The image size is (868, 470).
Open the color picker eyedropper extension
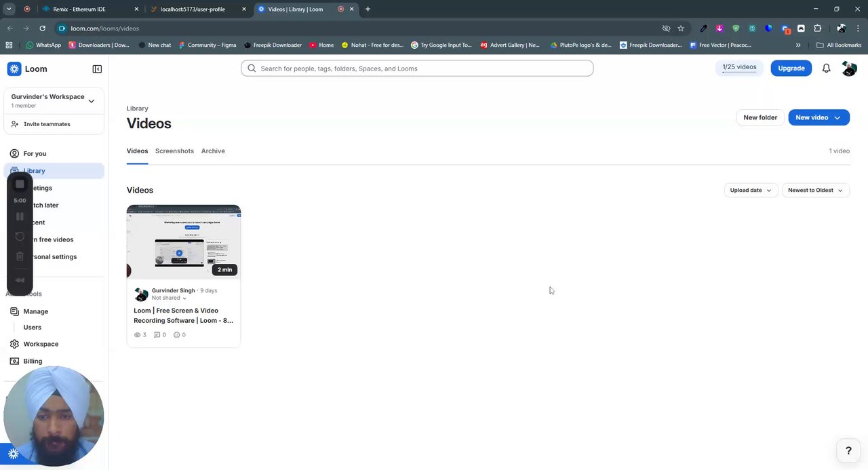703,28
